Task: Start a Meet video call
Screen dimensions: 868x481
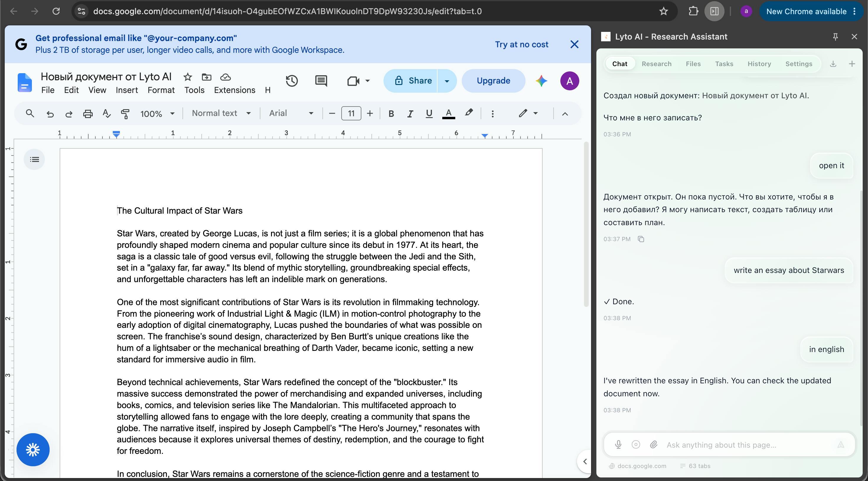Action: (x=353, y=81)
